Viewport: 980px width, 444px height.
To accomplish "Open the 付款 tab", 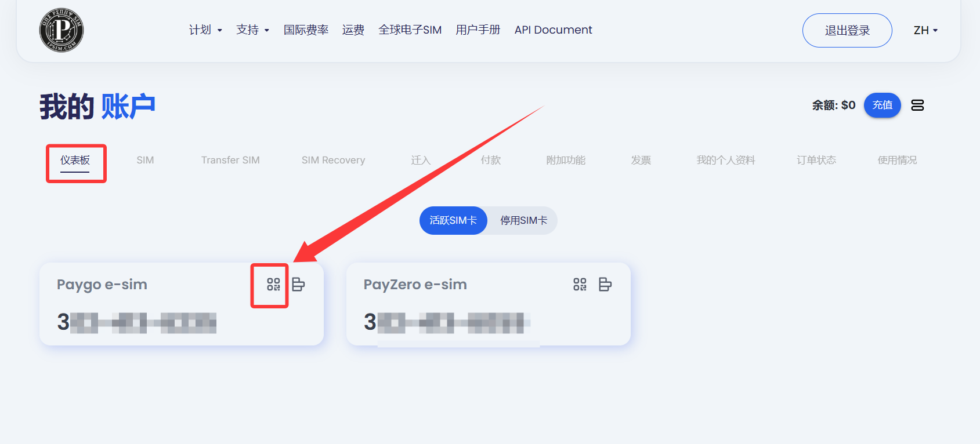I will pos(491,160).
